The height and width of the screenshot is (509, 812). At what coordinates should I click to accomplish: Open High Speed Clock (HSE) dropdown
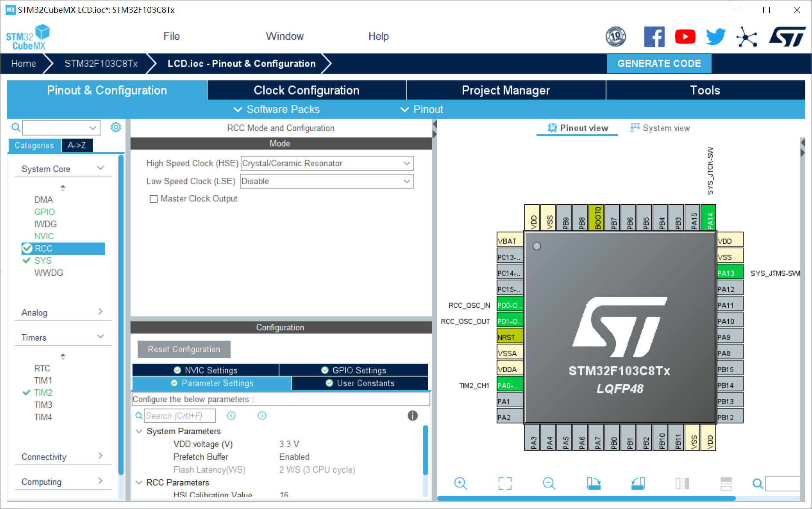tap(327, 163)
